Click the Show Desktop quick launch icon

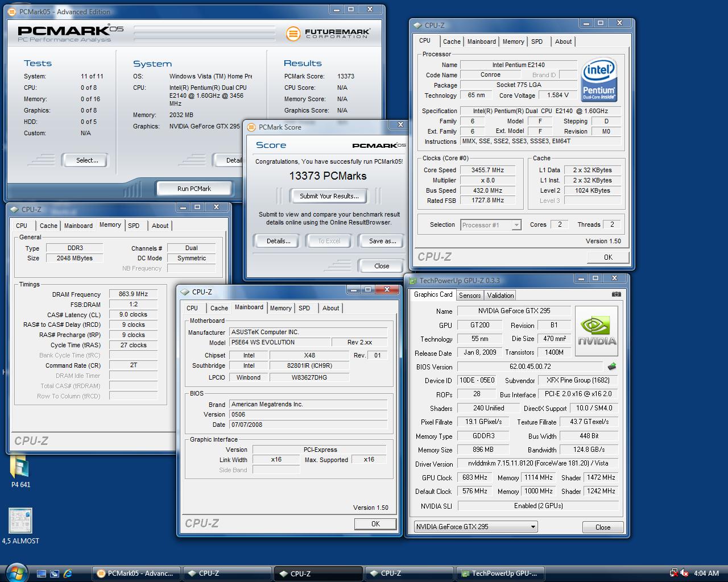42,573
